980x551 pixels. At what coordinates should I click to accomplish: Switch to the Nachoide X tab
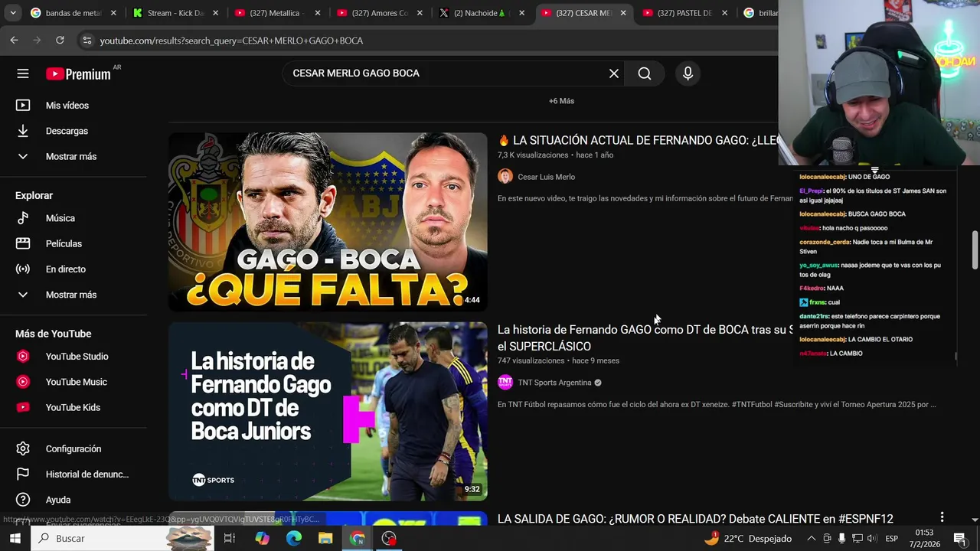click(480, 13)
